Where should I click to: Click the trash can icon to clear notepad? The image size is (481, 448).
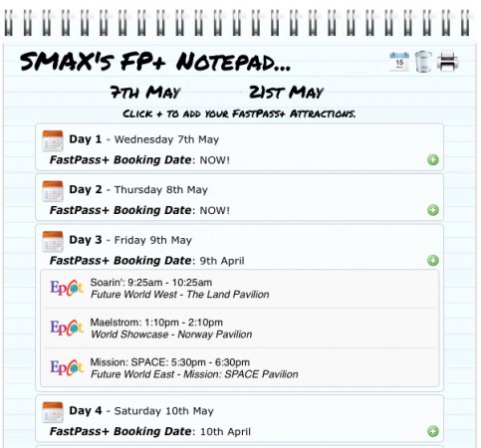[423, 62]
